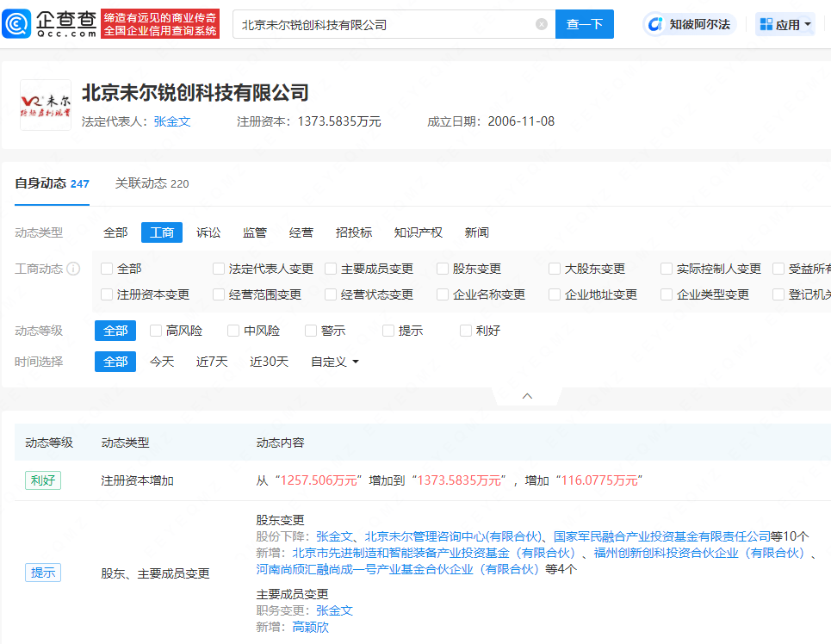Select 工商 dynamic type
Viewport: 831px width, 644px height.
point(162,232)
